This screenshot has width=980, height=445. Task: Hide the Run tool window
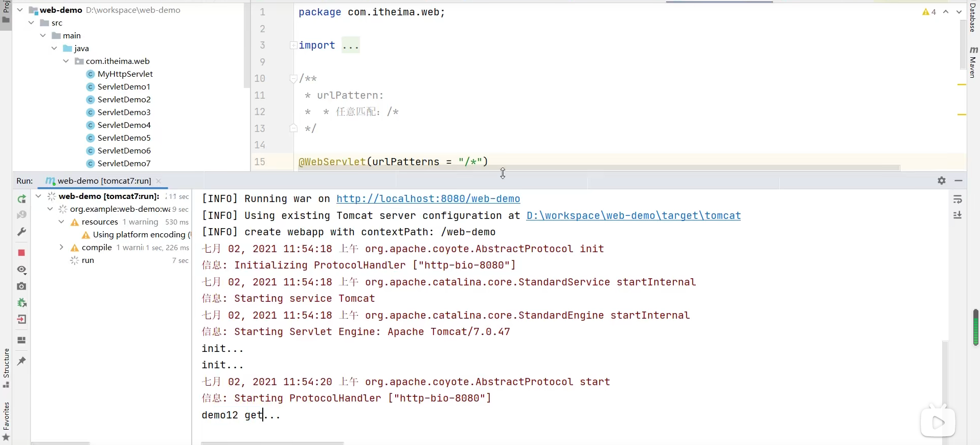coord(959,181)
